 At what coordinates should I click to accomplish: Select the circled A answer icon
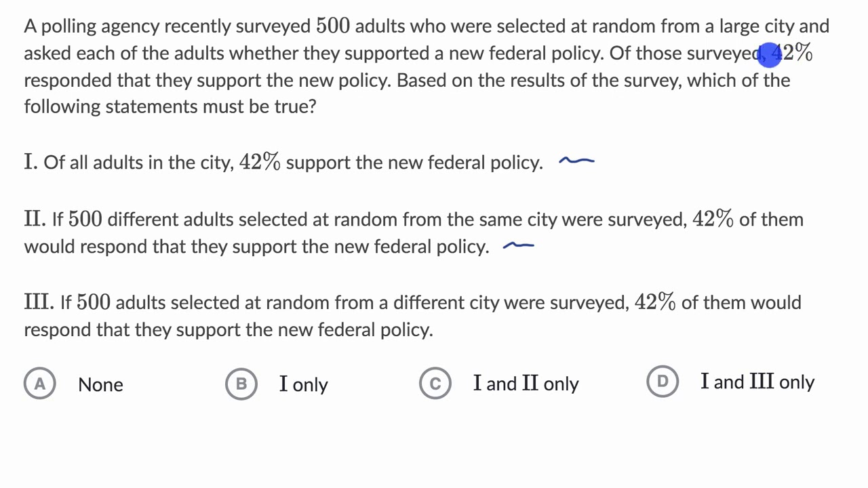coord(40,384)
